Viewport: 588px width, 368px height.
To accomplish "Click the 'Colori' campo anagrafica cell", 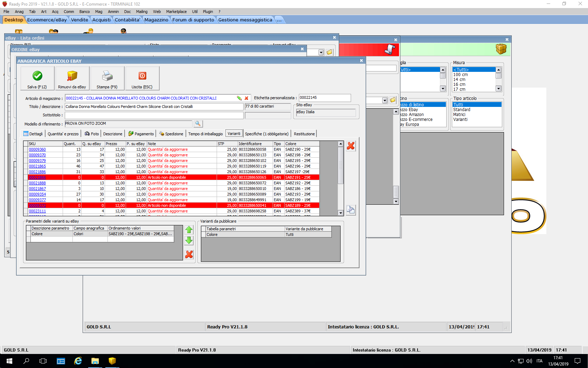I will click(x=90, y=234).
